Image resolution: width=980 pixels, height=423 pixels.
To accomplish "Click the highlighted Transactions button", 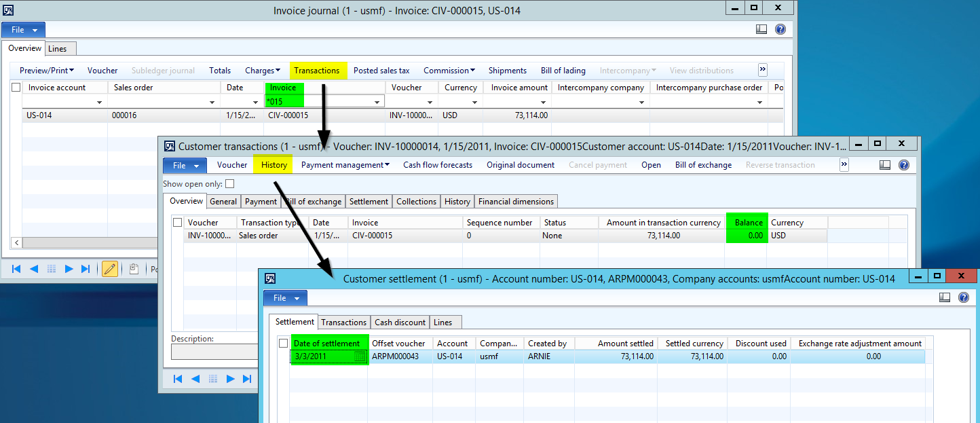I will [317, 71].
